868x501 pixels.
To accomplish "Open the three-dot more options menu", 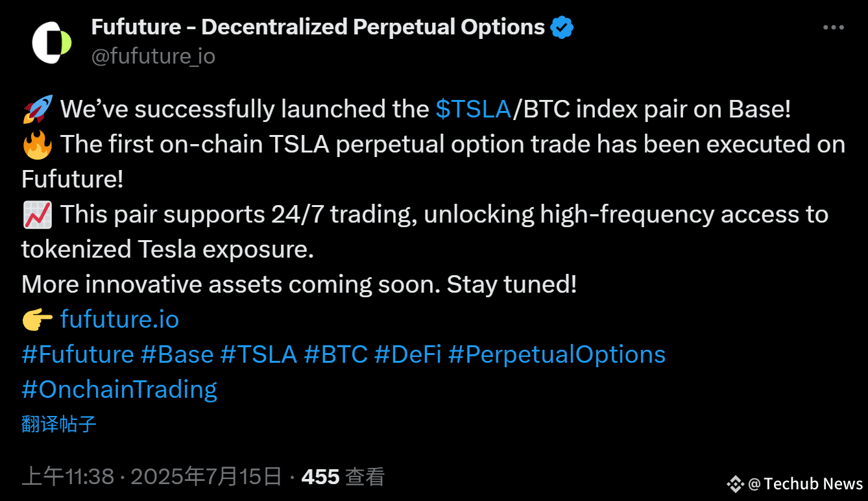I will pos(833,28).
